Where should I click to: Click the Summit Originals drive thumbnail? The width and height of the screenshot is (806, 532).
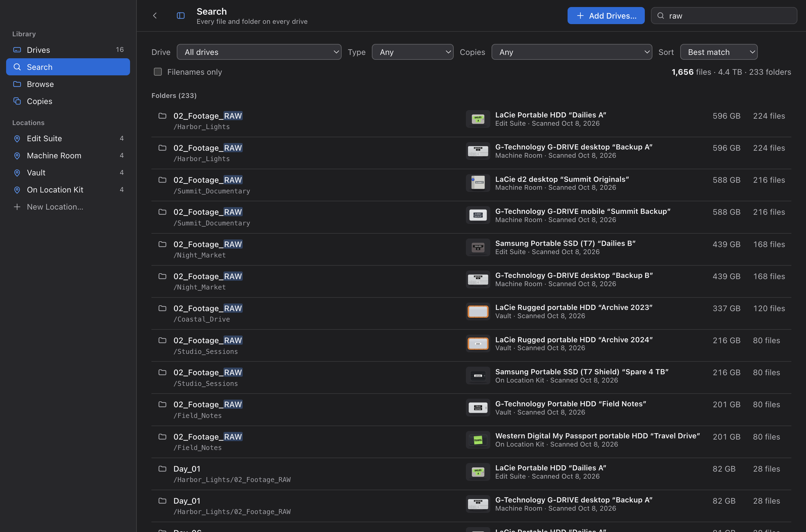478,183
